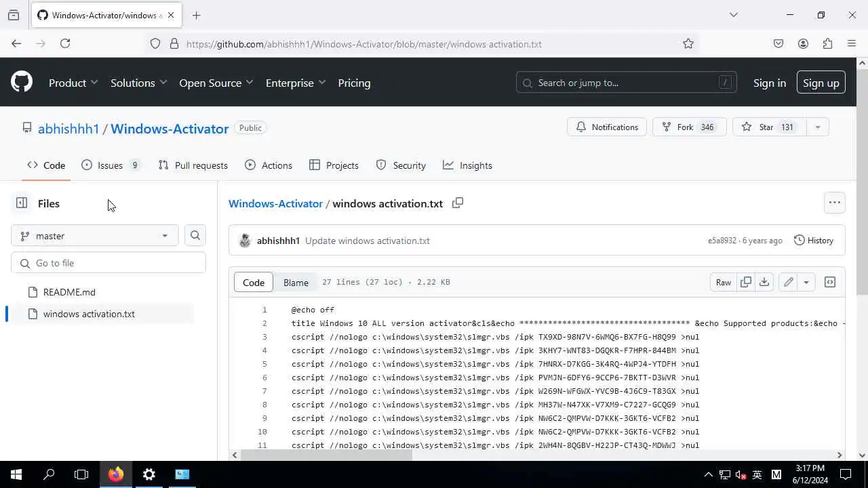Open a new browser tab plus button
This screenshot has width=868, height=488.
click(196, 15)
